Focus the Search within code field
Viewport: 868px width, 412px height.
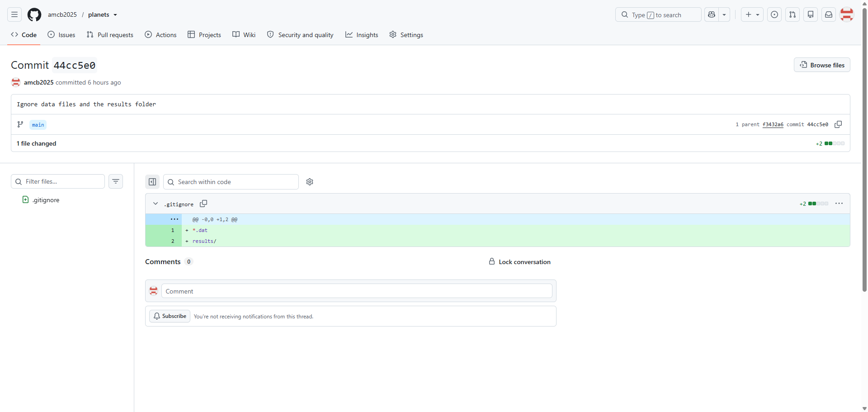click(x=231, y=182)
